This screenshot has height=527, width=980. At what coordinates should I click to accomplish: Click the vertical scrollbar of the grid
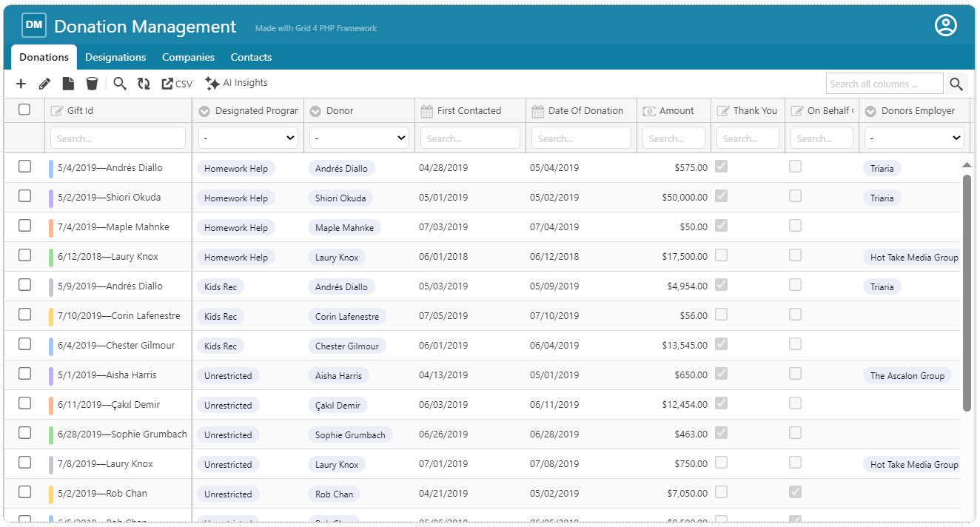tap(967, 292)
